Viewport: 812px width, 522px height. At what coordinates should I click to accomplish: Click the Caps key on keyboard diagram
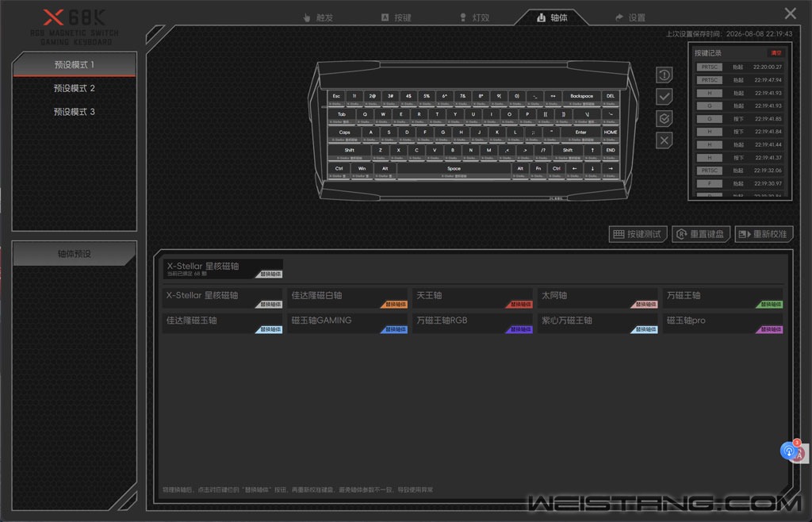click(344, 134)
